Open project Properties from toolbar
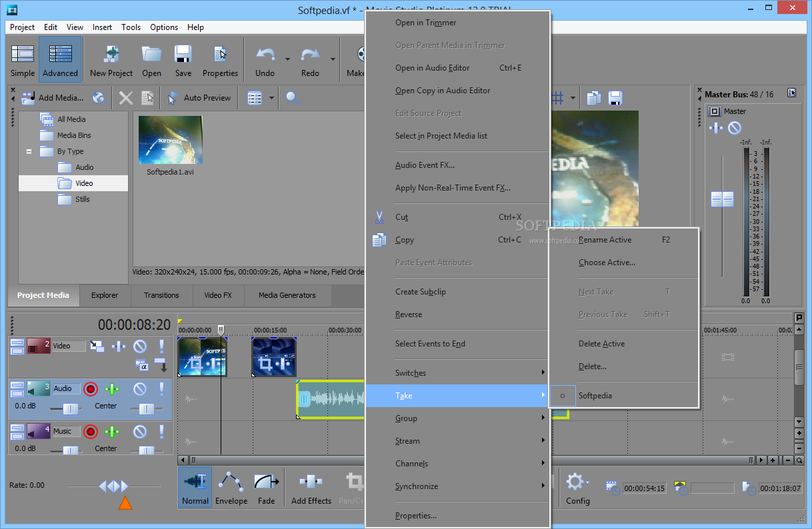The image size is (812, 529). point(220,61)
